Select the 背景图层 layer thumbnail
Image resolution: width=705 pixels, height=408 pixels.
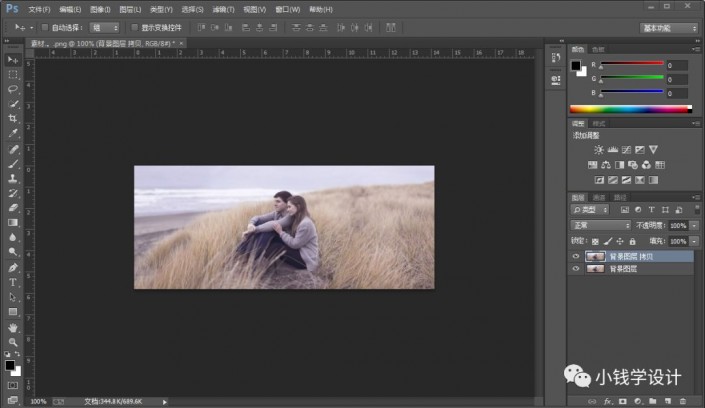tap(597, 268)
